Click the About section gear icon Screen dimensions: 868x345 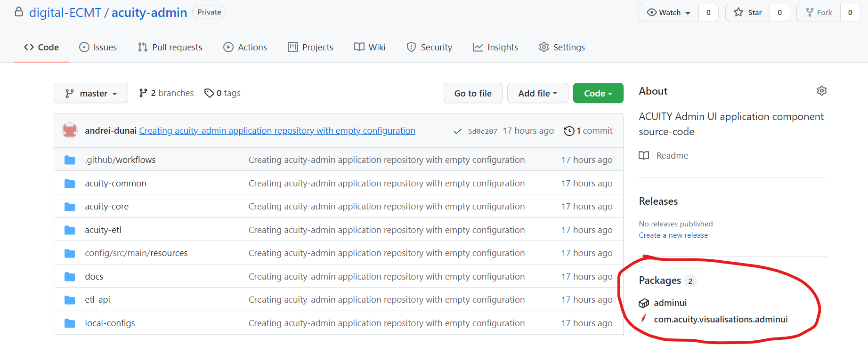tap(822, 91)
